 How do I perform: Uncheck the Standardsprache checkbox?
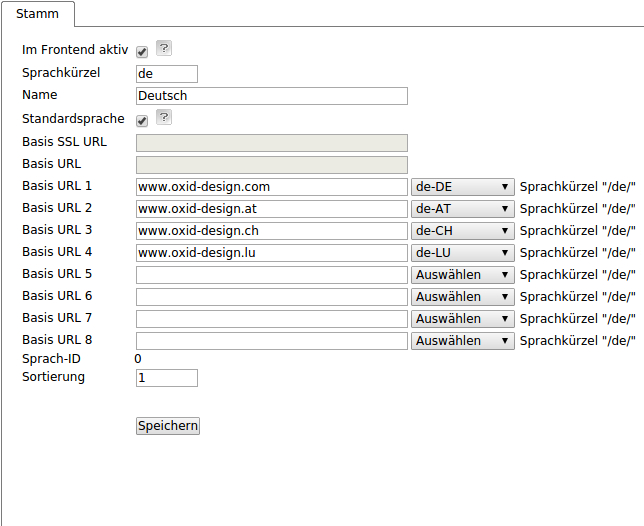pos(142,121)
